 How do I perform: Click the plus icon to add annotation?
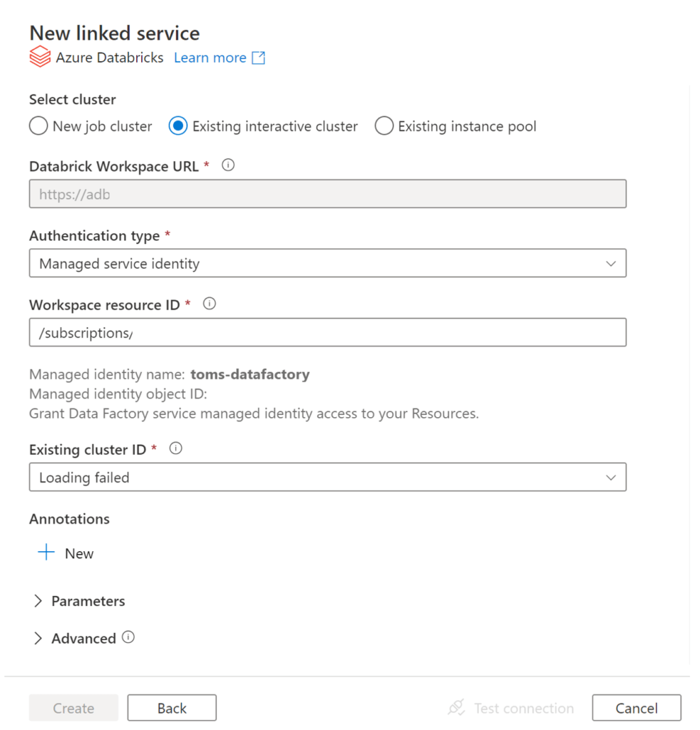tap(46, 552)
